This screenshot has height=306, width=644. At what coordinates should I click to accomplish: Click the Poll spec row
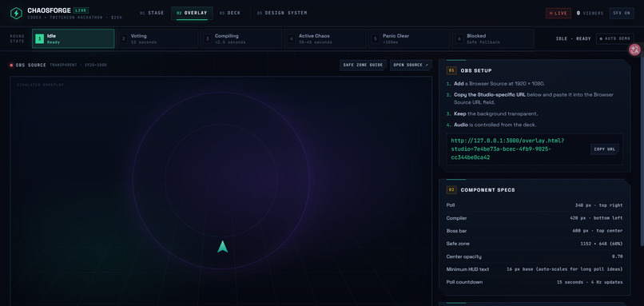click(535, 205)
